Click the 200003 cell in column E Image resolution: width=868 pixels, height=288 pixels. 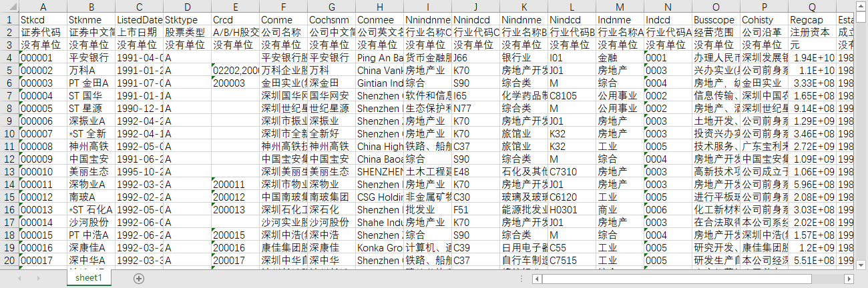[x=235, y=83]
